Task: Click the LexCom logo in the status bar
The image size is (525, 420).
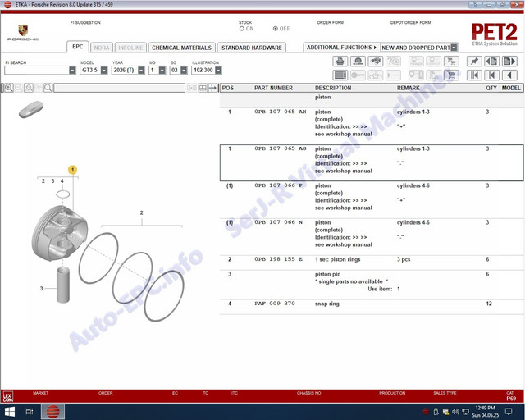Action: pyautogui.click(x=8, y=396)
